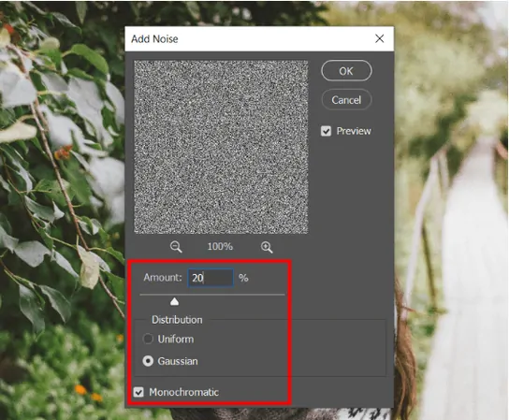The width and height of the screenshot is (509, 420).
Task: Cancel the Add Noise dialog
Action: [346, 100]
